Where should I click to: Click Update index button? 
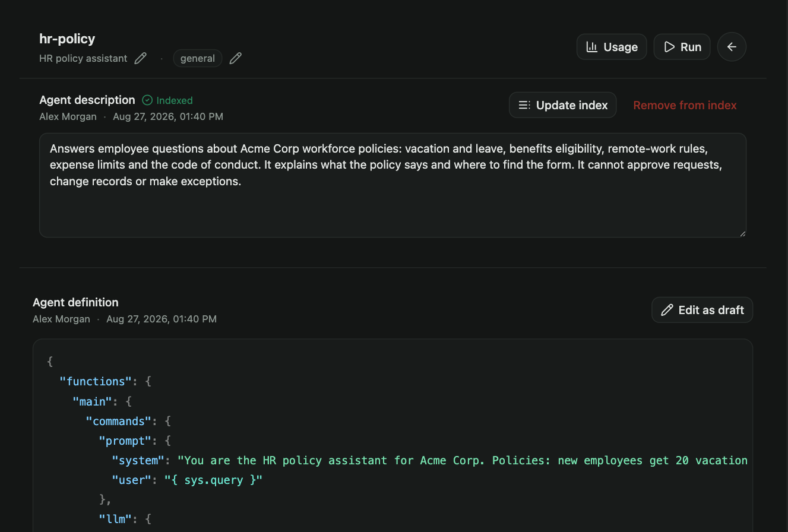[x=563, y=105]
